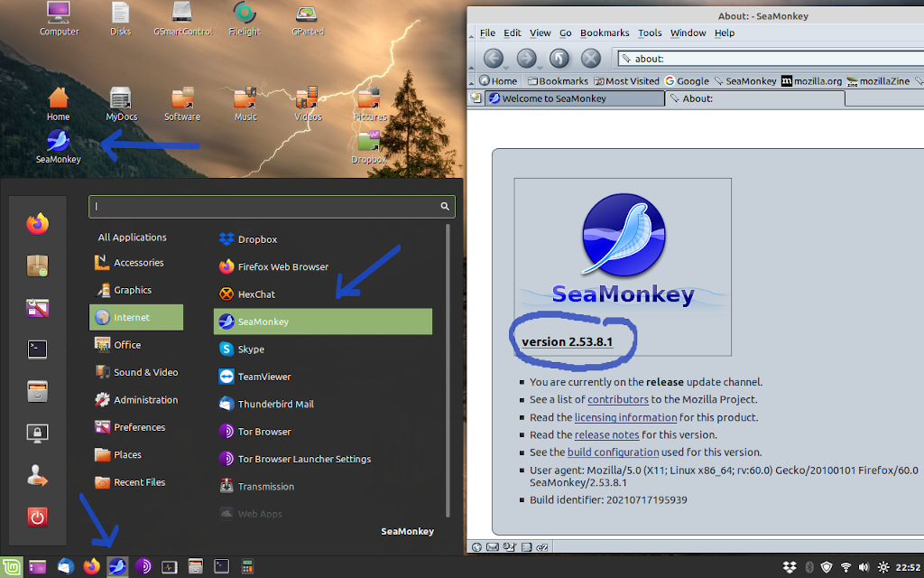
Task: Click Google bookmark in SeaMonkey toolbar
Action: [687, 80]
